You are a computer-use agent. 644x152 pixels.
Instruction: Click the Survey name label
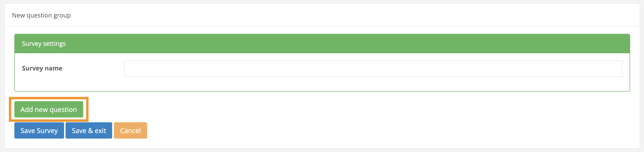42,68
